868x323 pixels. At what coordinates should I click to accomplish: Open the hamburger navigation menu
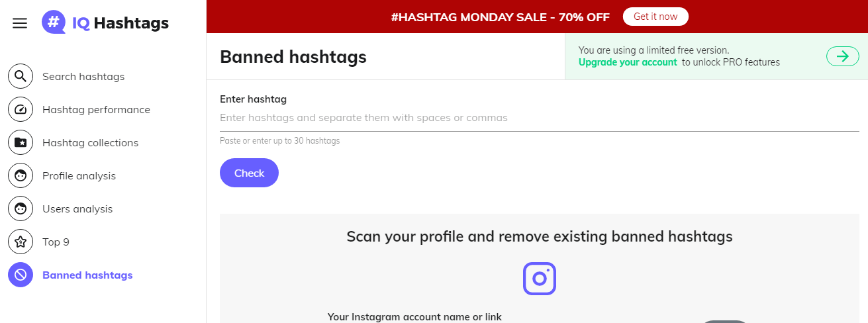[x=20, y=23]
